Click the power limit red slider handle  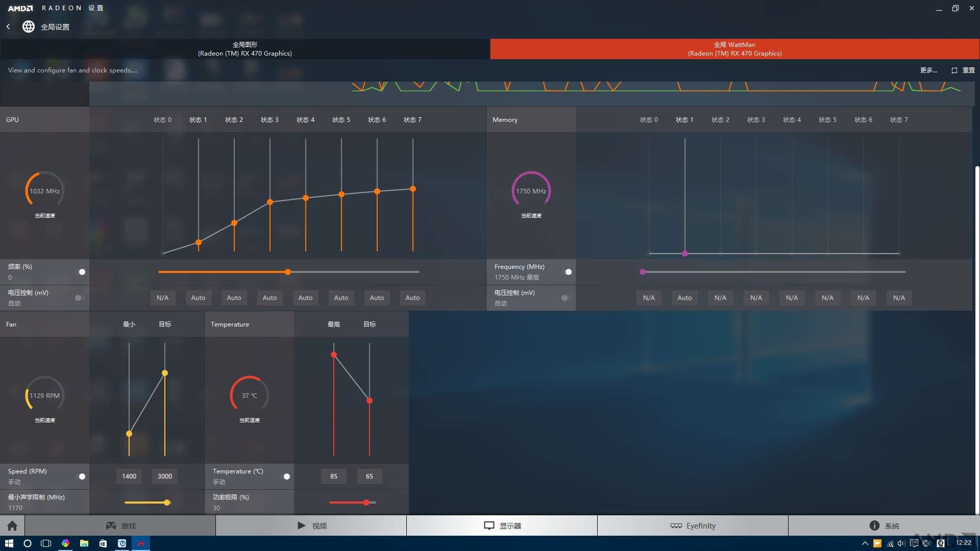pyautogui.click(x=366, y=503)
